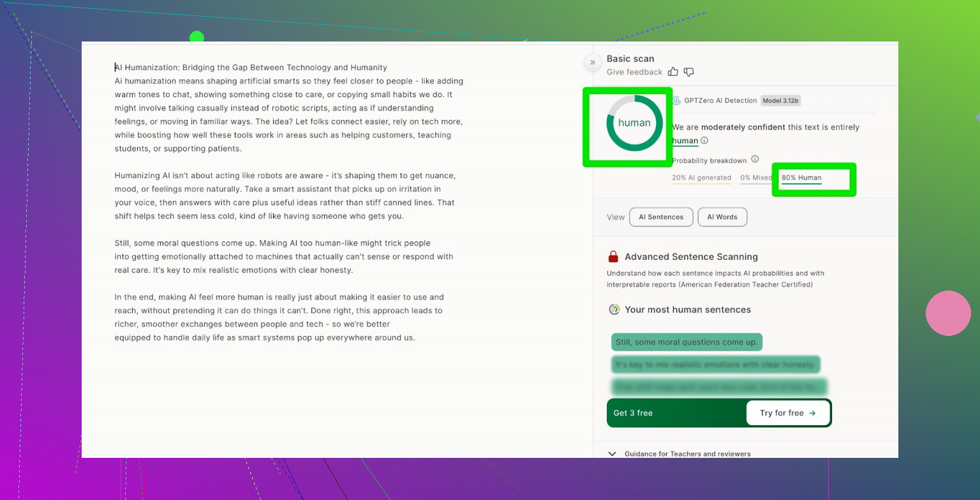The height and width of the screenshot is (500, 980).
Task: Click the underlined human verdict link
Action: [x=685, y=140]
